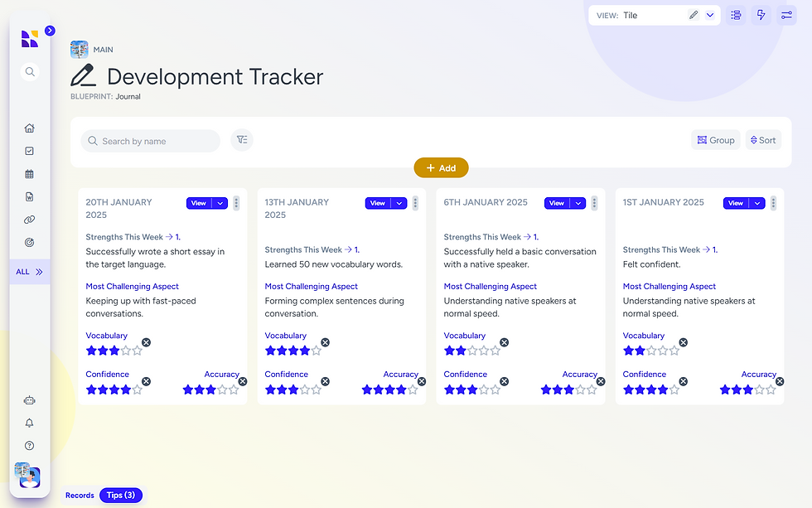
Task: Set Confidence stars on 13th January card
Action: pyautogui.click(x=293, y=389)
